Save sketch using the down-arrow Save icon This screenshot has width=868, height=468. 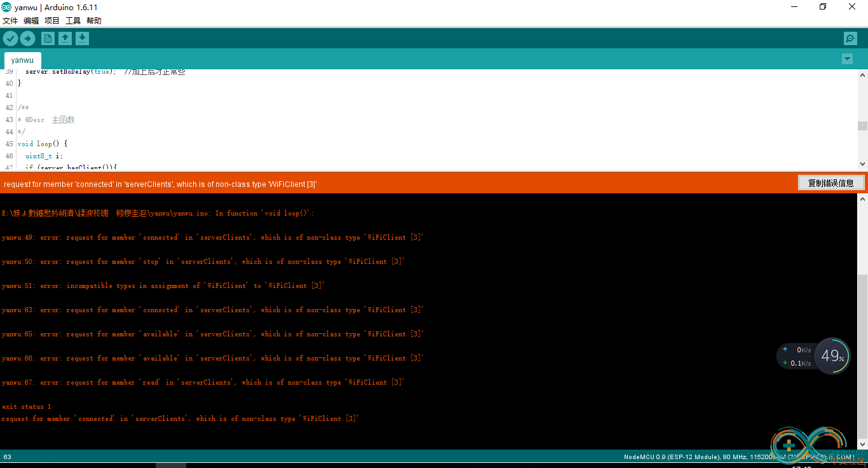pyautogui.click(x=82, y=39)
